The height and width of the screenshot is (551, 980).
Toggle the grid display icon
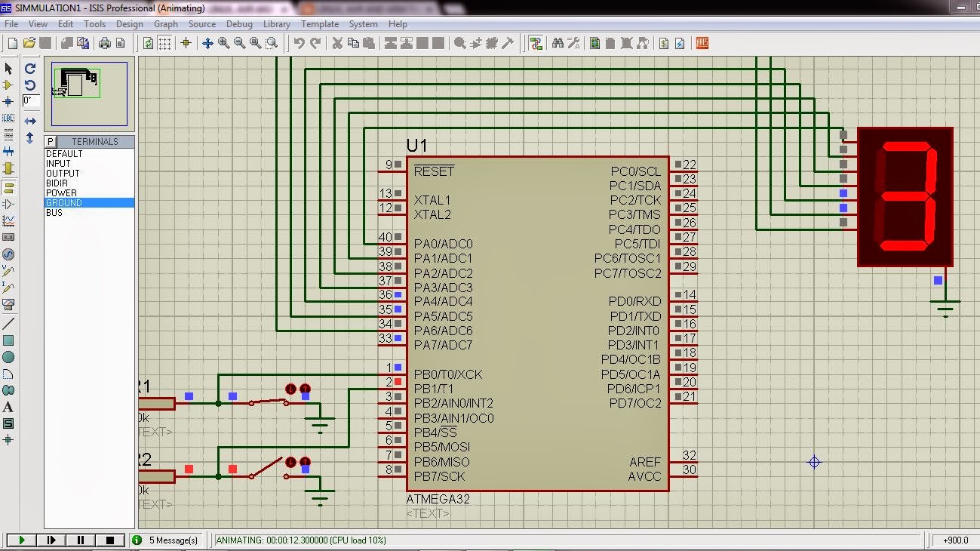click(x=164, y=43)
